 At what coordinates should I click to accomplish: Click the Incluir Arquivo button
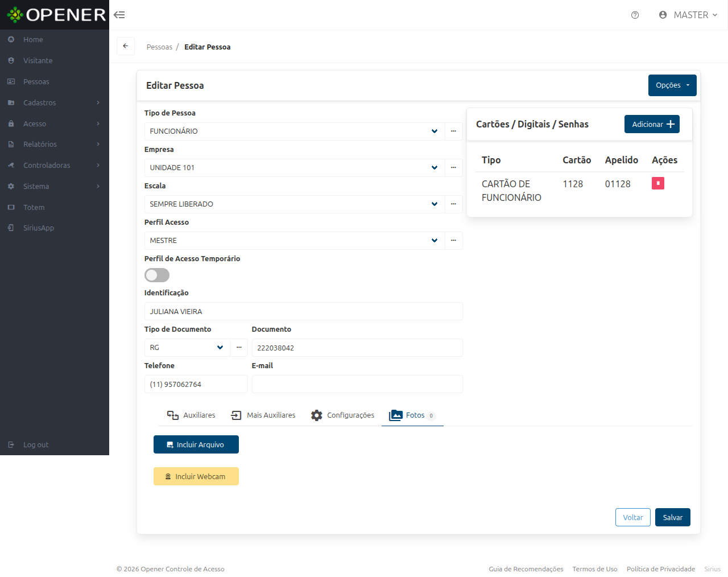click(196, 444)
